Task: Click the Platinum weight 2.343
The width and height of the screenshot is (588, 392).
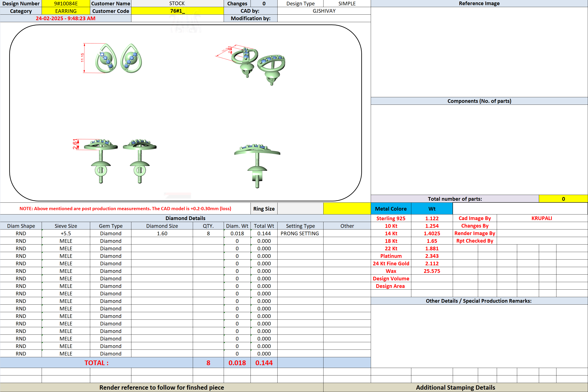Action: [x=432, y=256]
